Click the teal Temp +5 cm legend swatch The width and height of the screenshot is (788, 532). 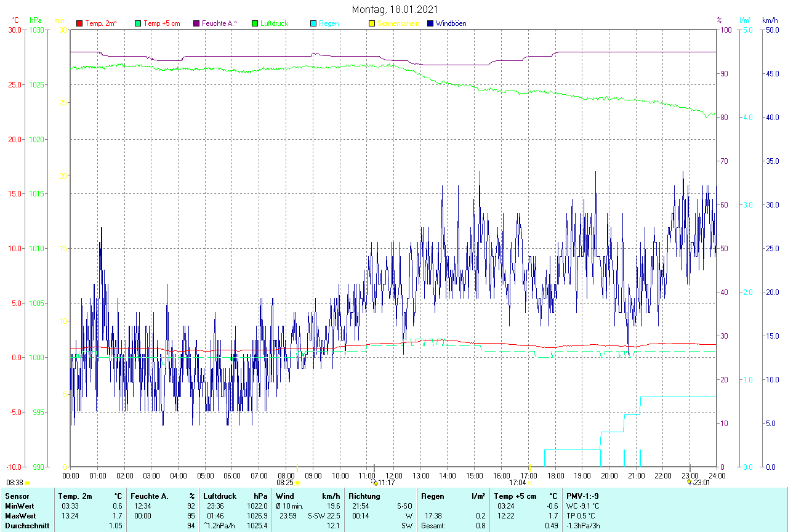(x=138, y=23)
